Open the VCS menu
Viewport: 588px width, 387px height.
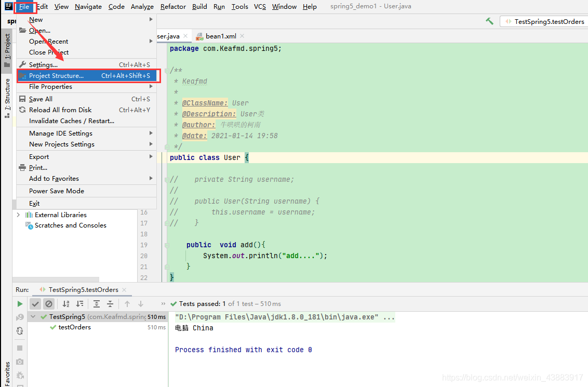click(260, 6)
